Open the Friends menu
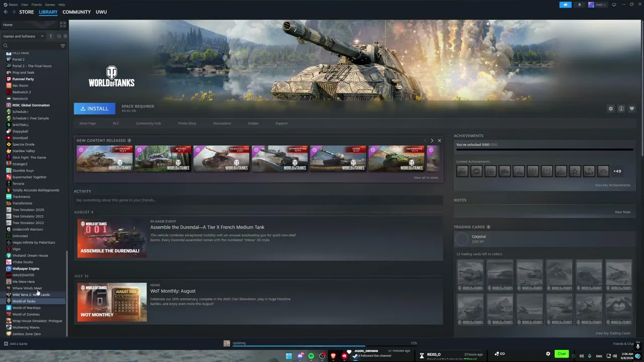 (x=37, y=5)
